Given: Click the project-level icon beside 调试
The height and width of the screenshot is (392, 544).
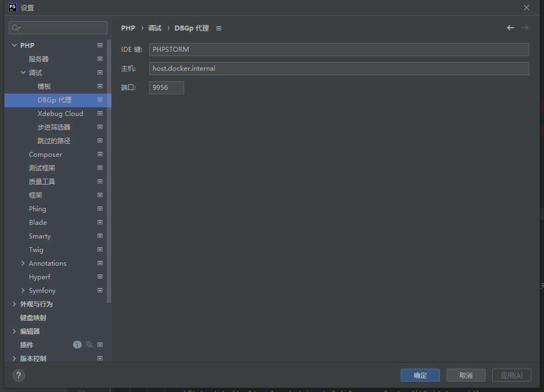Looking at the screenshot, I should tap(100, 72).
